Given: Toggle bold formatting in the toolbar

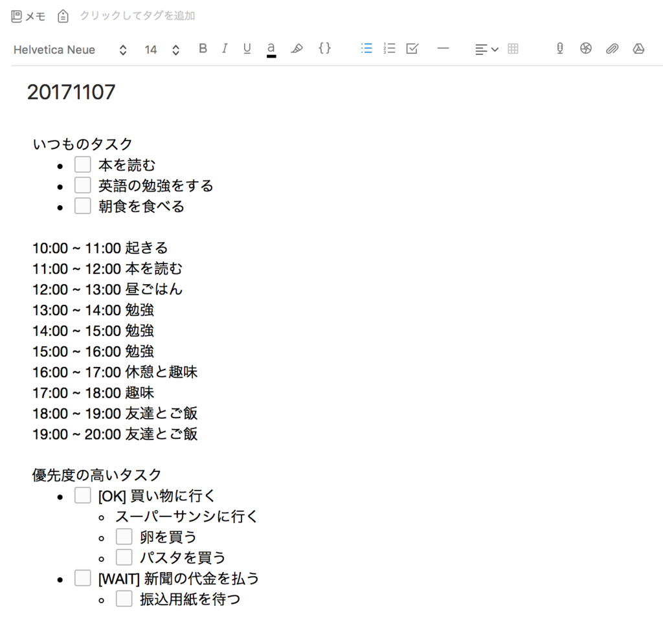Looking at the screenshot, I should [x=203, y=49].
